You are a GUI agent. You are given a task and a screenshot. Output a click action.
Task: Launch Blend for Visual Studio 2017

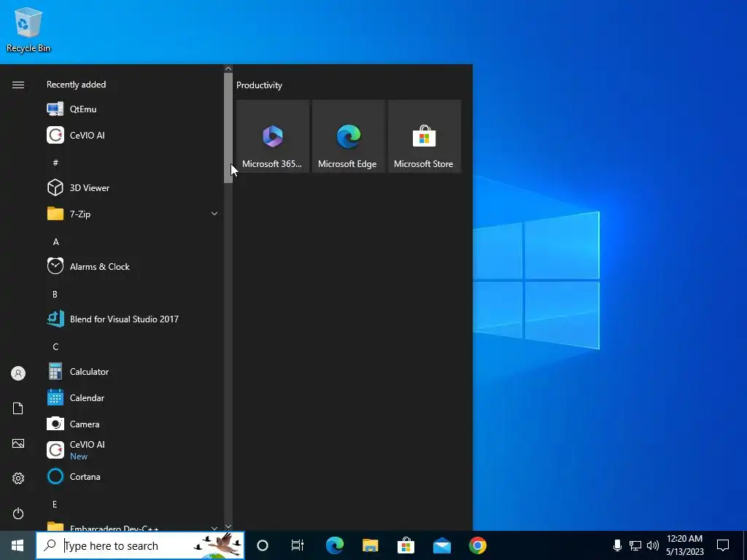click(x=133, y=319)
